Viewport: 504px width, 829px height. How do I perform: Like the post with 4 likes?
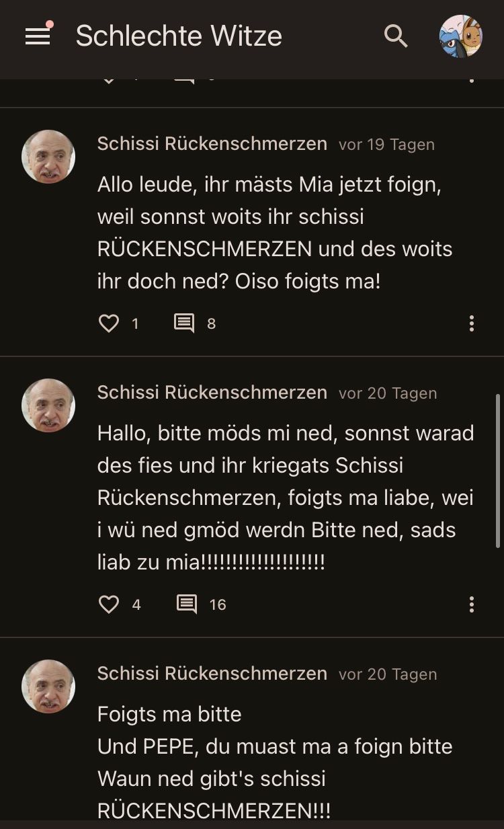tap(109, 604)
